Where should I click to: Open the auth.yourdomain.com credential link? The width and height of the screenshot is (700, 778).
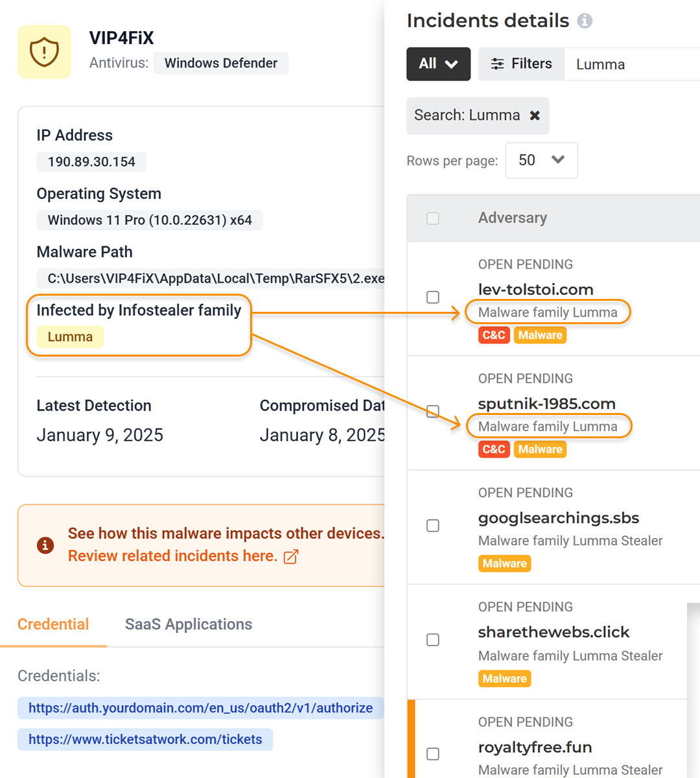(200, 708)
